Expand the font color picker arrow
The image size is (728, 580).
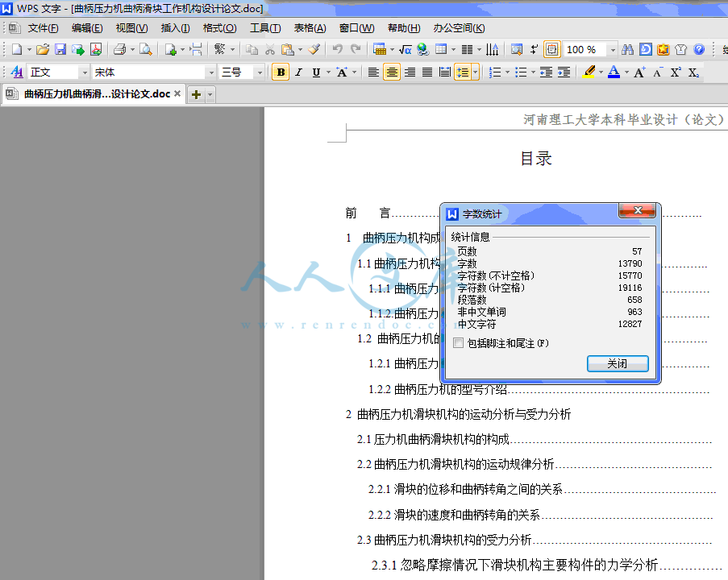pyautogui.click(x=626, y=72)
